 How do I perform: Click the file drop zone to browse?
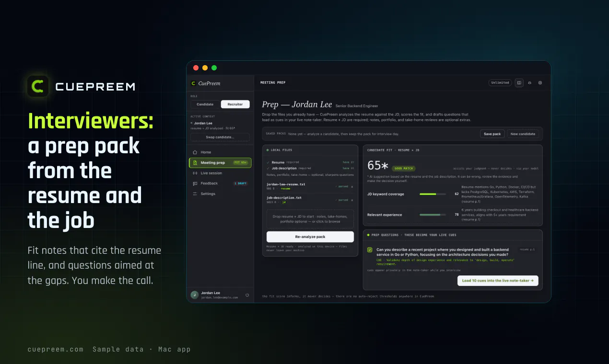pyautogui.click(x=310, y=219)
